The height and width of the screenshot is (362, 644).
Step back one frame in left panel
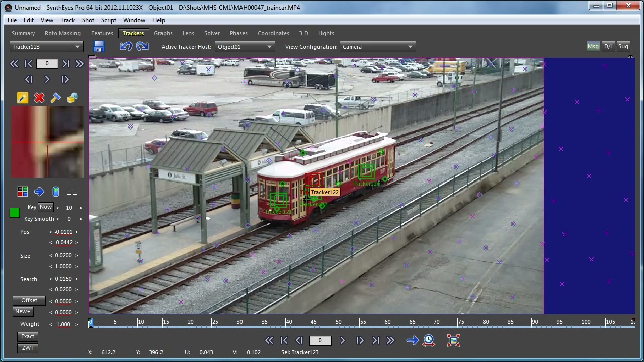29,79
